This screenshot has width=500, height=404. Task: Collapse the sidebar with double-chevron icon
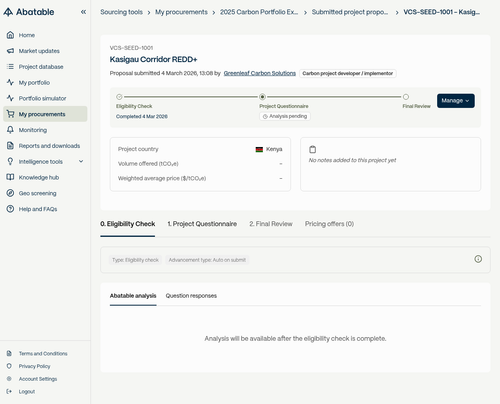83,12
